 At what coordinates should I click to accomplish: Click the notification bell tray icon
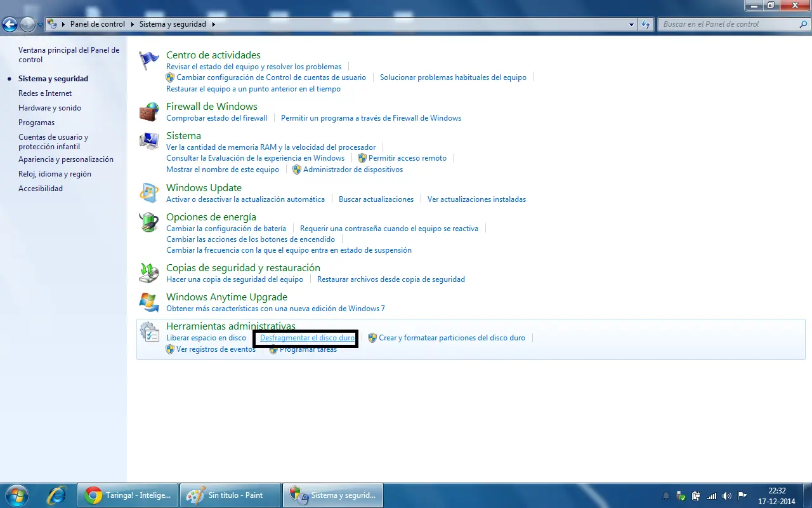(x=666, y=495)
